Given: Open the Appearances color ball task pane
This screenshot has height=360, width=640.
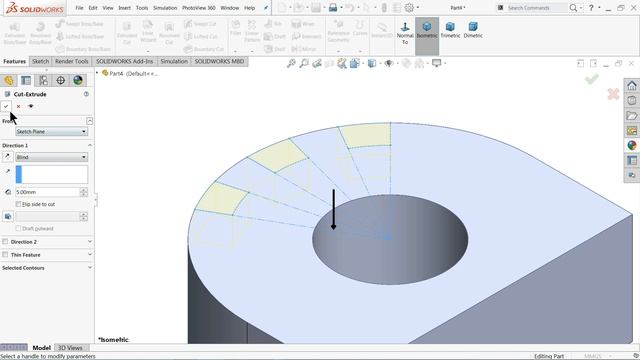Looking at the screenshot, I should point(632,145).
